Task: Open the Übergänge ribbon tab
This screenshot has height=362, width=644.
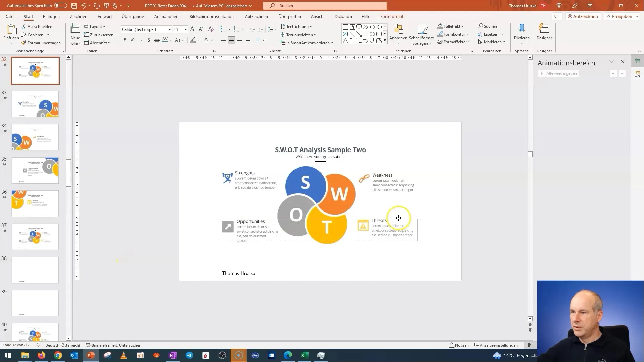Action: [x=133, y=16]
